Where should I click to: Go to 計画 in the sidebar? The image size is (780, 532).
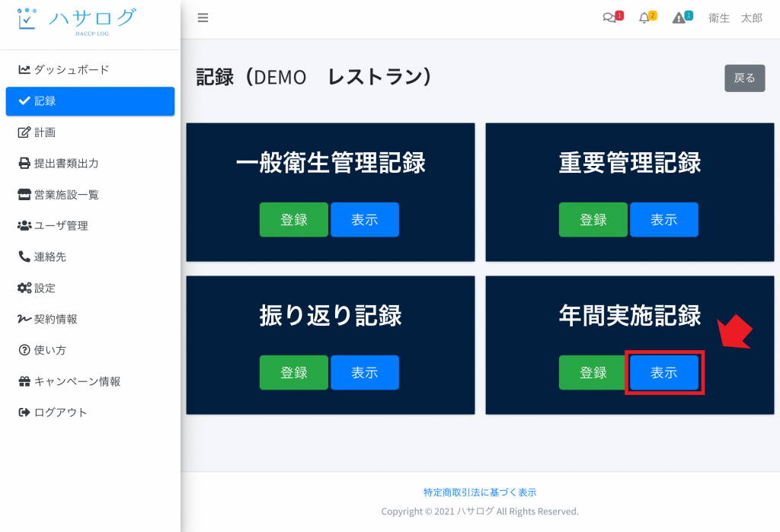pyautogui.click(x=90, y=132)
